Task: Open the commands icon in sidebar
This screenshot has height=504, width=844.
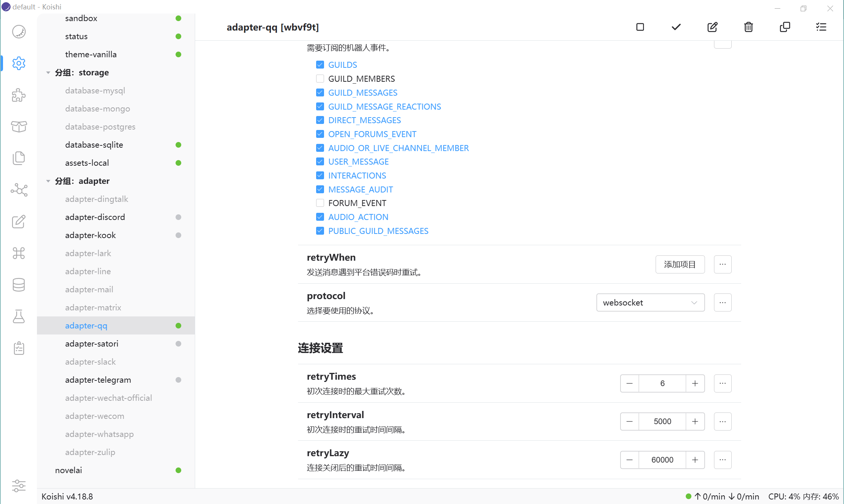Action: coord(19,253)
